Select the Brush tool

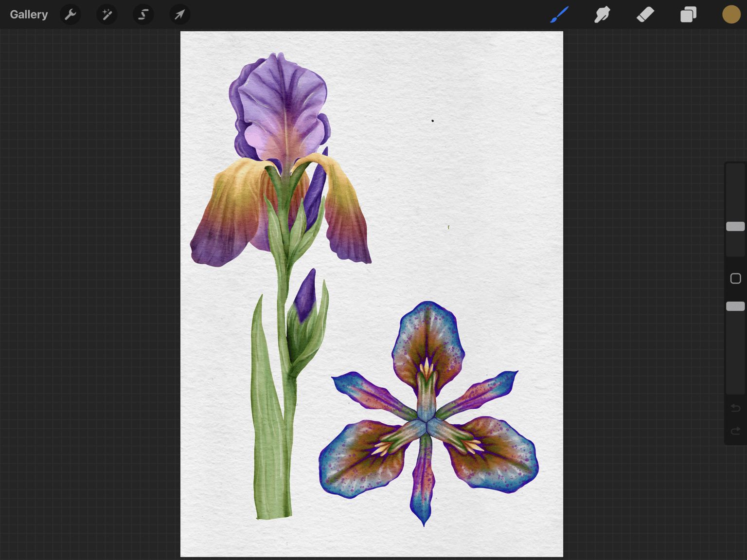(x=559, y=15)
